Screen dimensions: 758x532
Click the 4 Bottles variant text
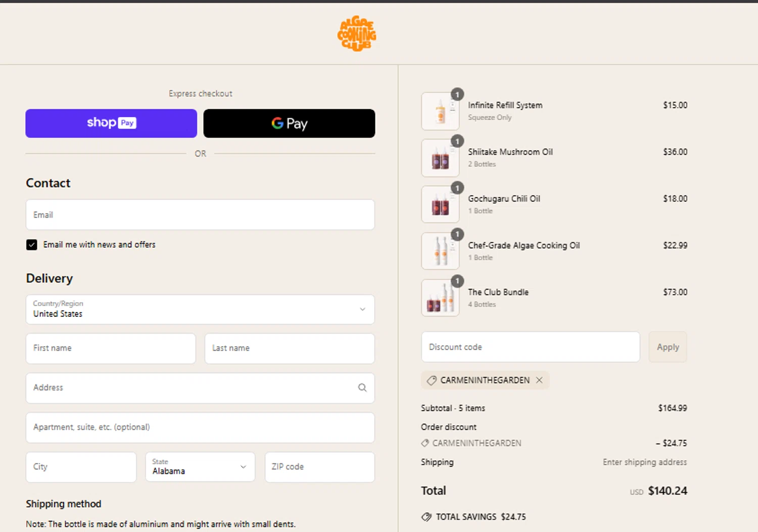(x=482, y=304)
